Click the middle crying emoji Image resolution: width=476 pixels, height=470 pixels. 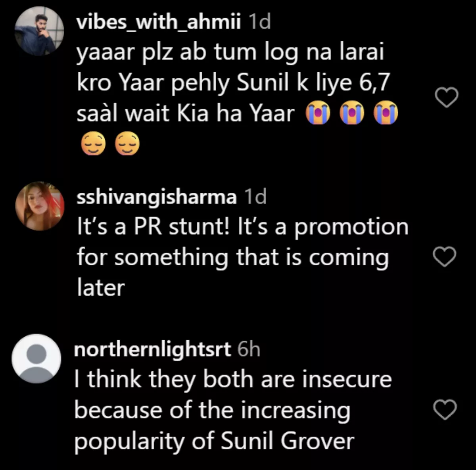point(352,114)
